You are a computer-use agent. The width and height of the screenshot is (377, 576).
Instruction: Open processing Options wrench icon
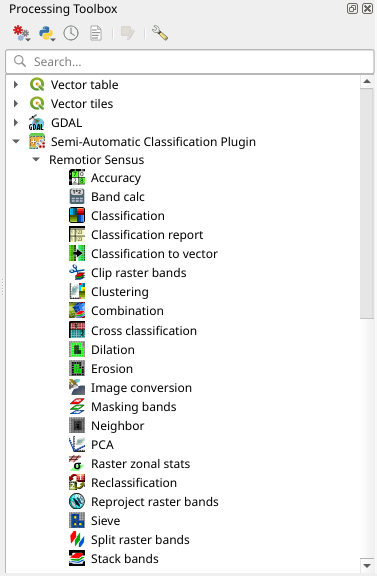[x=160, y=33]
